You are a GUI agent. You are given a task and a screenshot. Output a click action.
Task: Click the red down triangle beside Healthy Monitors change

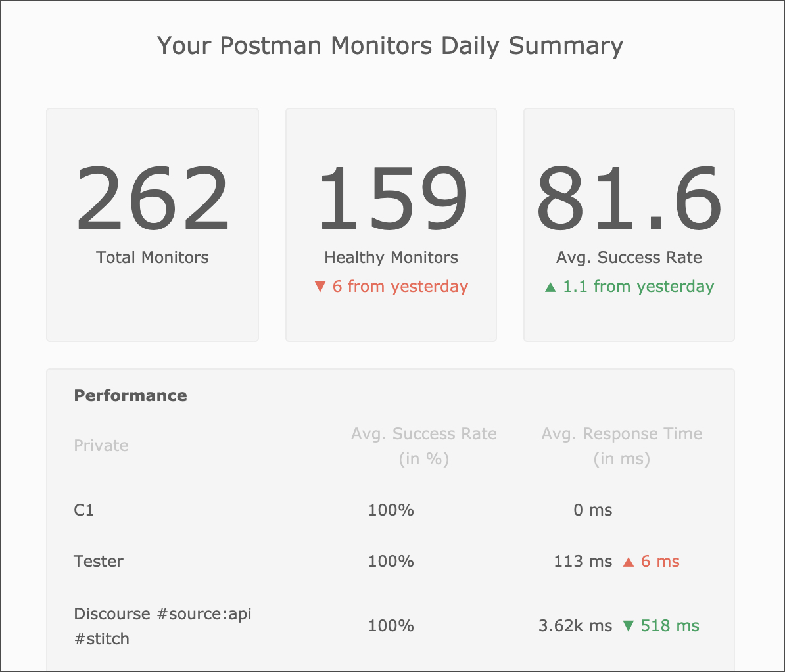point(320,287)
